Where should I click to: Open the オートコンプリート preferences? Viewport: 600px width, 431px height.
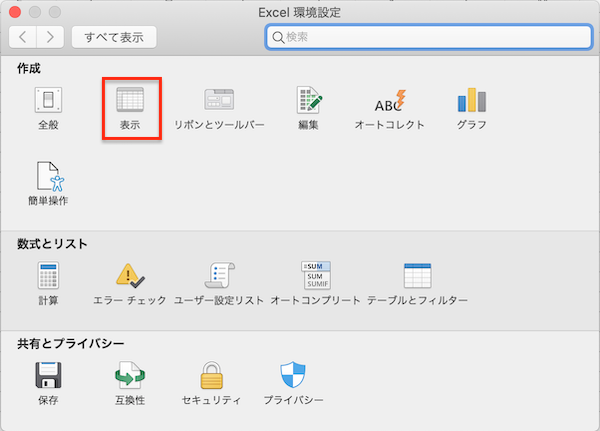point(316,283)
